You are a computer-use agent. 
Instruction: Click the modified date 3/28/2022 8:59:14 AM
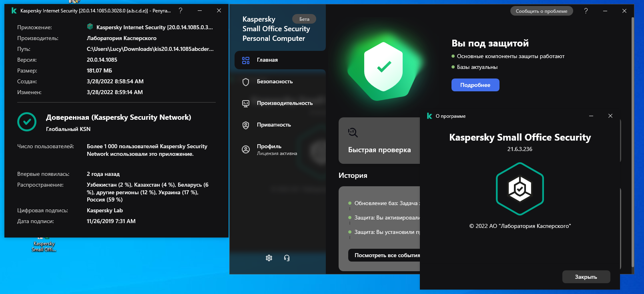point(115,92)
